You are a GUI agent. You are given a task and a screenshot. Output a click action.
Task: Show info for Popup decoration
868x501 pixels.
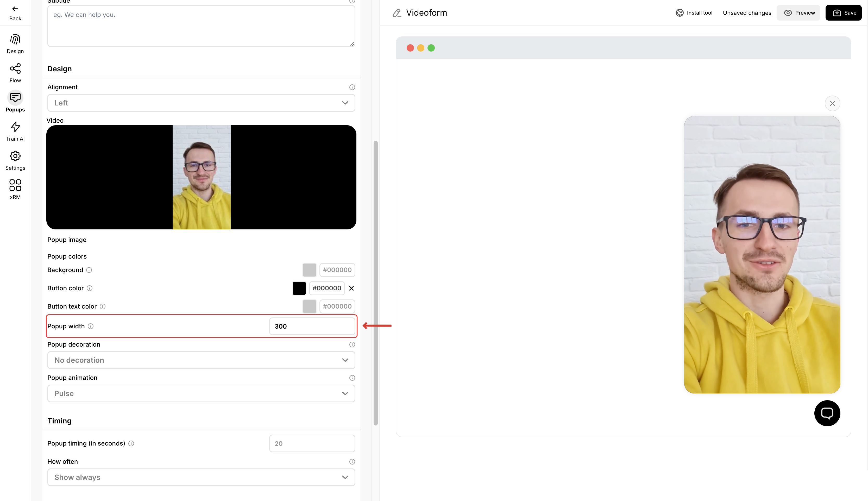pos(352,345)
